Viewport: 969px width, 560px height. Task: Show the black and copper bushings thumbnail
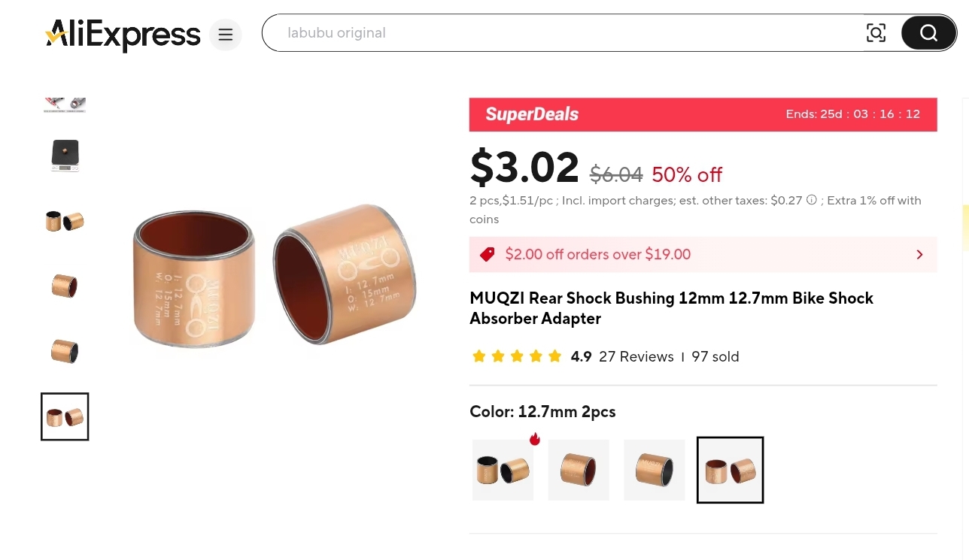65,221
